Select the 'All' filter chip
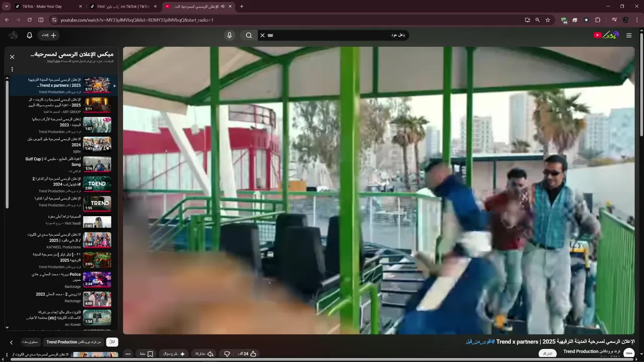The height and width of the screenshot is (362, 644). (113, 342)
